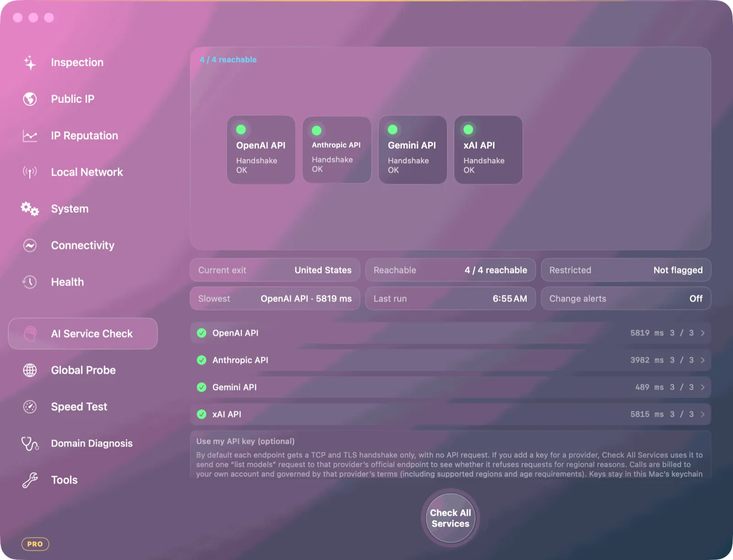Click the green check beside Gemini API row
The height and width of the screenshot is (560, 733).
[202, 387]
